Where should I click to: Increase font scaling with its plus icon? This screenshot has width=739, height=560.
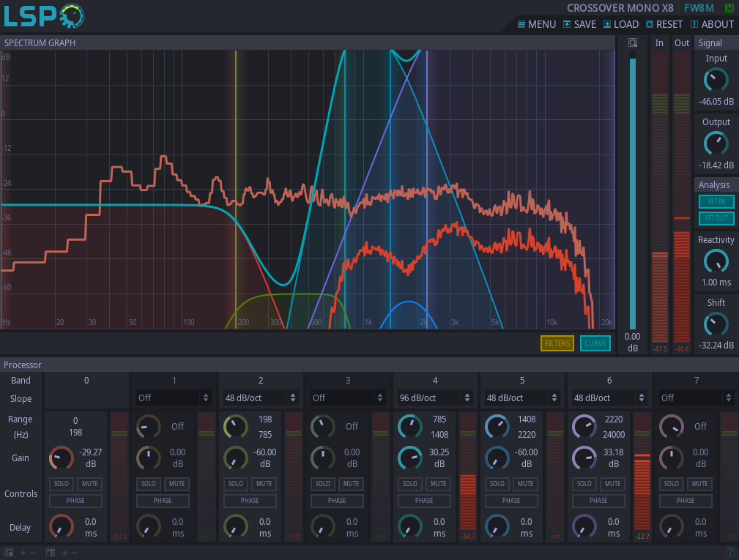pyautogui.click(x=65, y=553)
